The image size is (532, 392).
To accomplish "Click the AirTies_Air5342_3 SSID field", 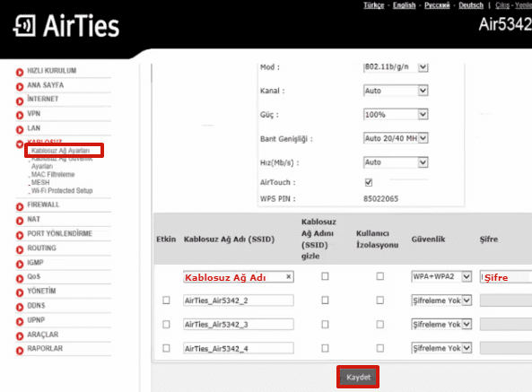I will click(238, 325).
